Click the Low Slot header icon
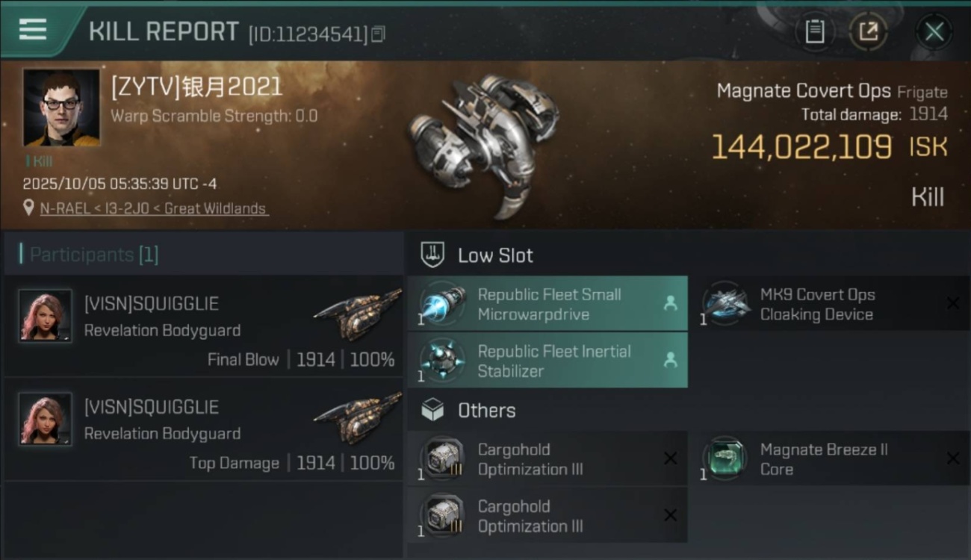 [432, 255]
